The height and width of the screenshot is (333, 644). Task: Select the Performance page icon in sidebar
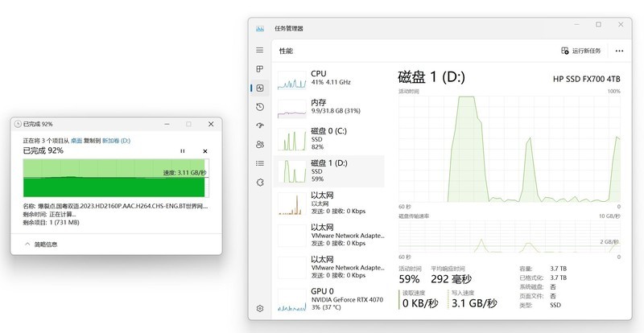pos(259,88)
